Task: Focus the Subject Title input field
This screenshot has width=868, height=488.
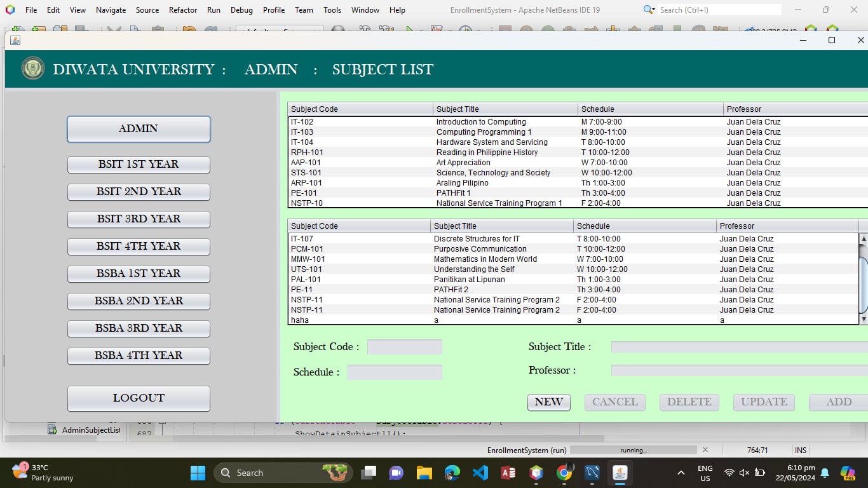Action: (x=740, y=347)
